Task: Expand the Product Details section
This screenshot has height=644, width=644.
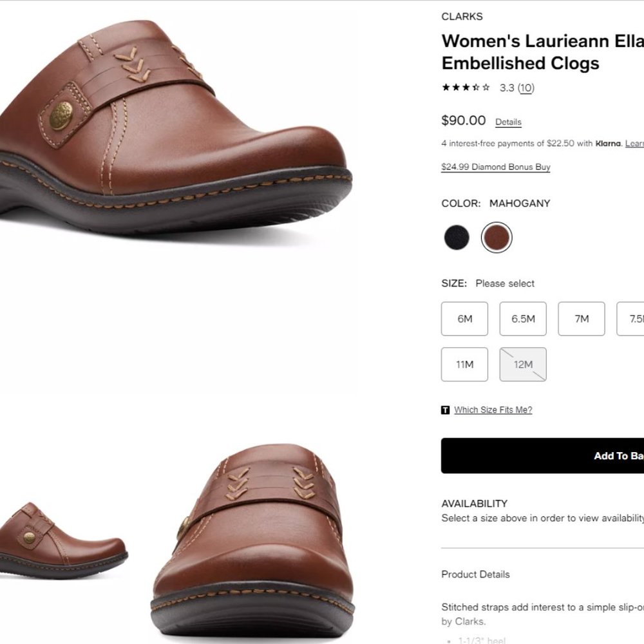Action: [475, 574]
